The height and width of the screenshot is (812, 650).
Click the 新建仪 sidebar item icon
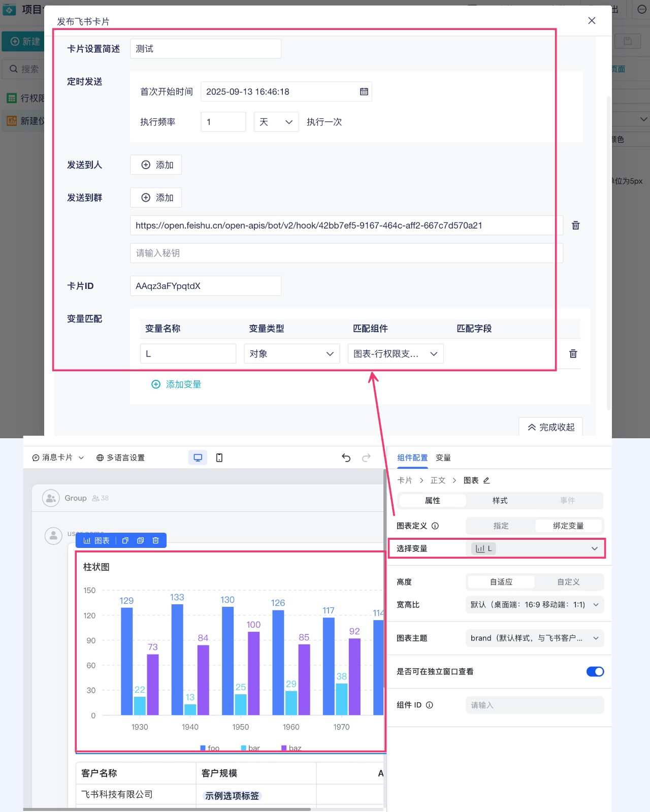[11, 121]
